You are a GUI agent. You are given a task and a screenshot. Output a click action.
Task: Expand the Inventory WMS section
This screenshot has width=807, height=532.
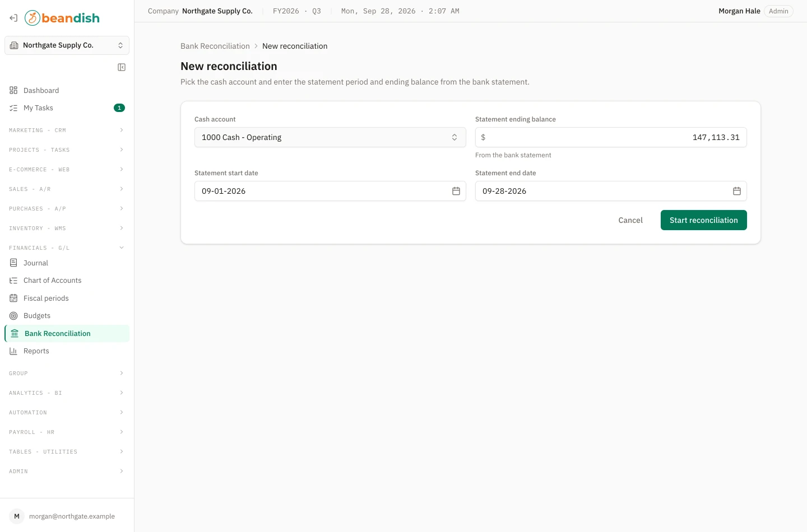tap(67, 228)
